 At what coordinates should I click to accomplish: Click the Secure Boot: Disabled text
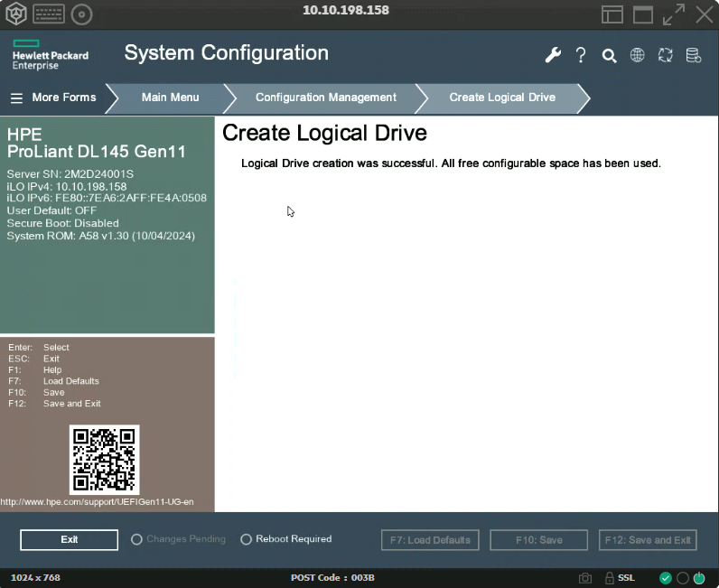(x=63, y=223)
